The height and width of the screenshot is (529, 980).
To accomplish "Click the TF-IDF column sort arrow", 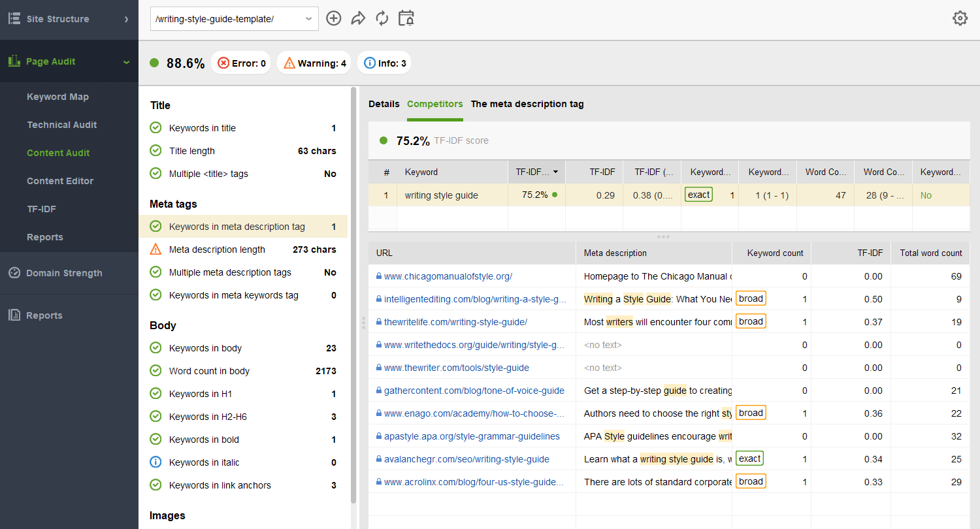I will (x=556, y=172).
